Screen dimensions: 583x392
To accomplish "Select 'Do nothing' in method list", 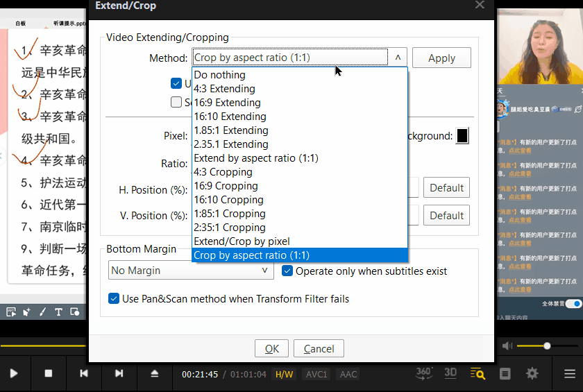I will pos(219,75).
